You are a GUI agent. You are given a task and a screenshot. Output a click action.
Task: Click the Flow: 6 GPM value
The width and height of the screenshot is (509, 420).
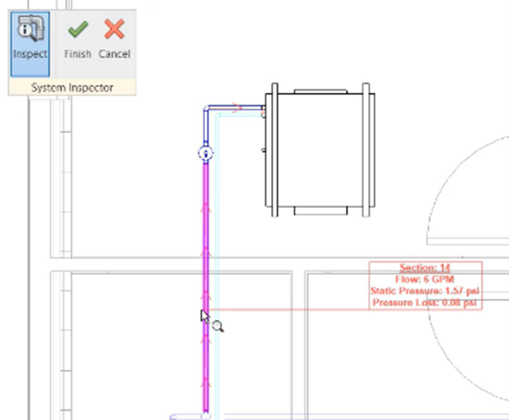425,280
